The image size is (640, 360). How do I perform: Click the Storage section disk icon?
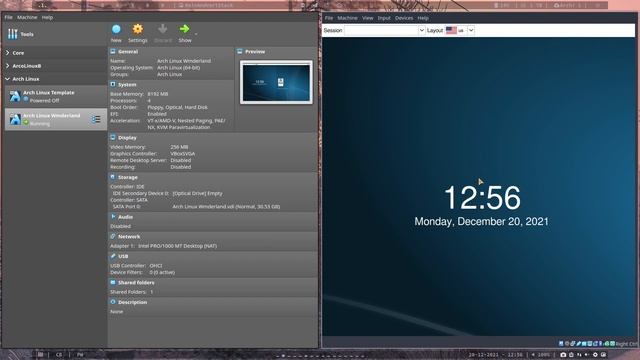point(113,177)
